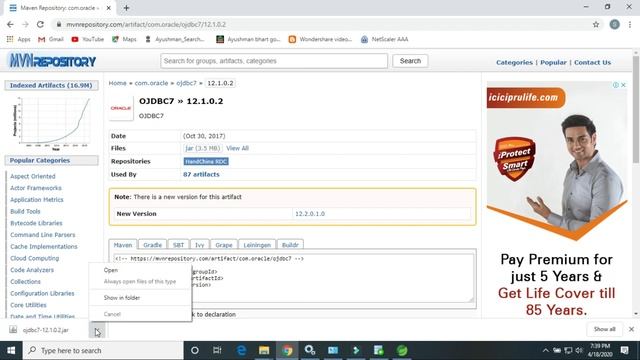This screenshot has height=360, width=640.
Task: Switch to the SBT tab
Action: [178, 245]
